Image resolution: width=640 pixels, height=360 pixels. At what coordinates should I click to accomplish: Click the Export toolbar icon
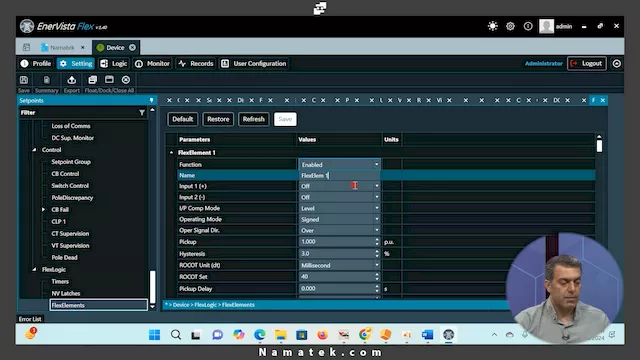click(72, 80)
